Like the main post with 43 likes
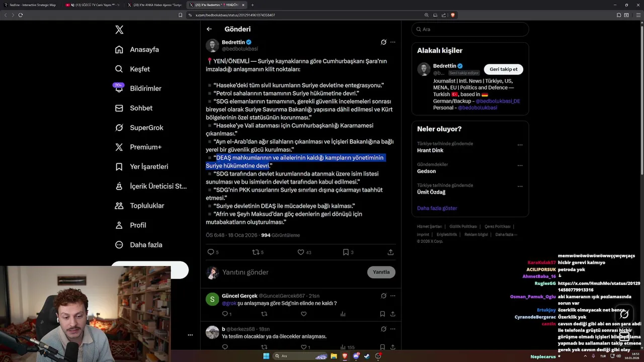The width and height of the screenshot is (644, 362). click(301, 252)
